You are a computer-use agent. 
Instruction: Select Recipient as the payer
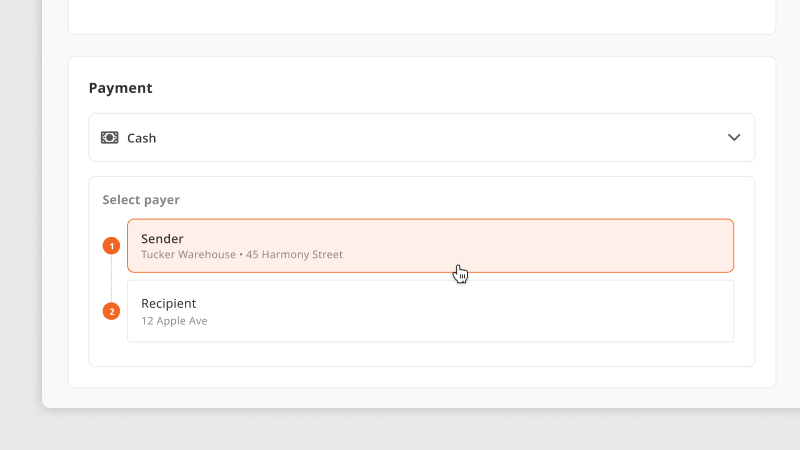click(430, 311)
